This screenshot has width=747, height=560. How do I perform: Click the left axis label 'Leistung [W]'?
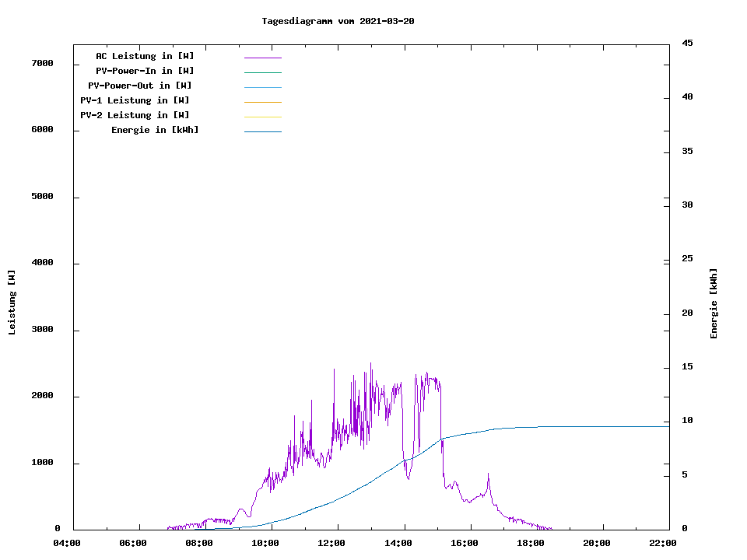coord(12,303)
